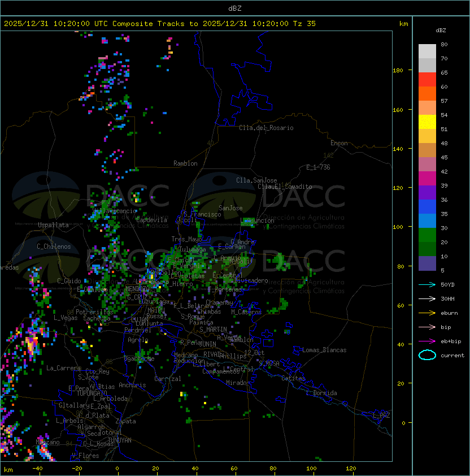The height and width of the screenshot is (476, 470).
Task: Click the magenta eb+bip arrow legend icon
Action: [x=427, y=341]
